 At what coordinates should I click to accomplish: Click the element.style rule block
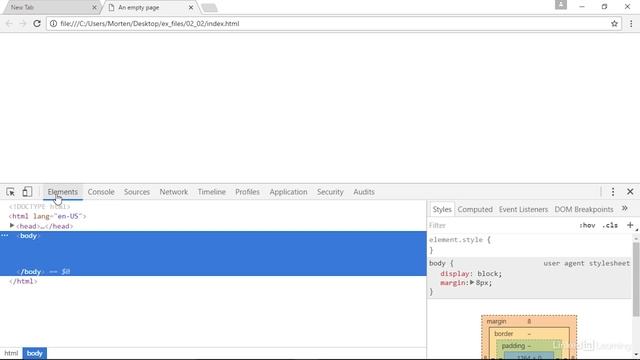pos(529,244)
